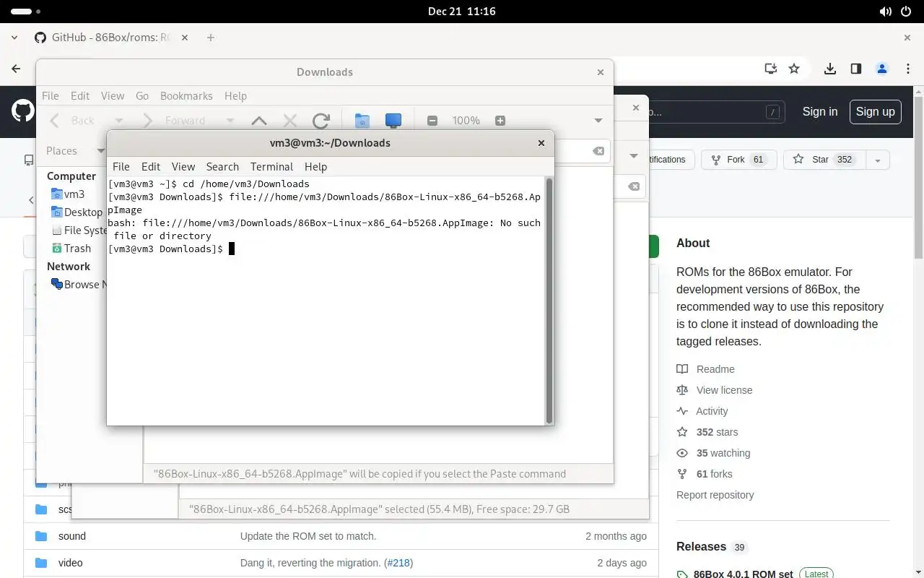Click the browser back arrow
This screenshot has width=924, height=578.
16,69
